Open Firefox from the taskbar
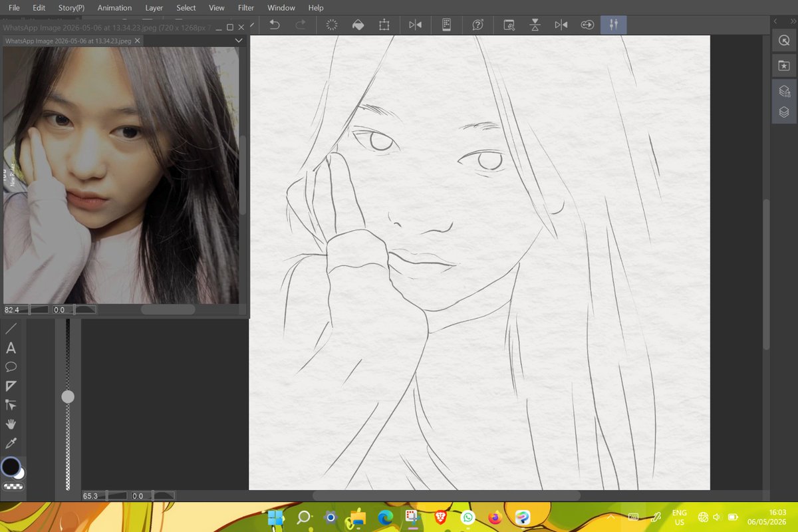 pos(494,517)
